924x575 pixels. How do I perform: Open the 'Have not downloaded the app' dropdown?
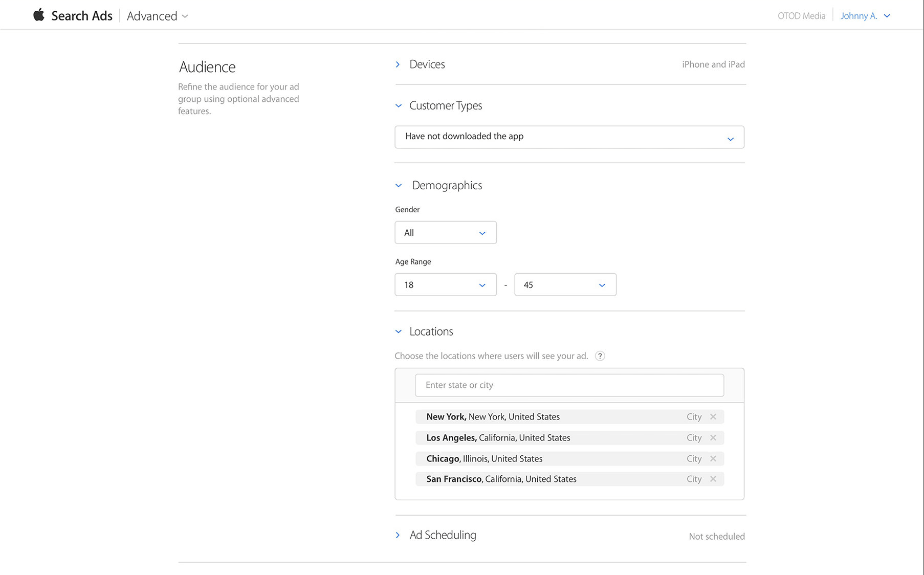coord(569,137)
